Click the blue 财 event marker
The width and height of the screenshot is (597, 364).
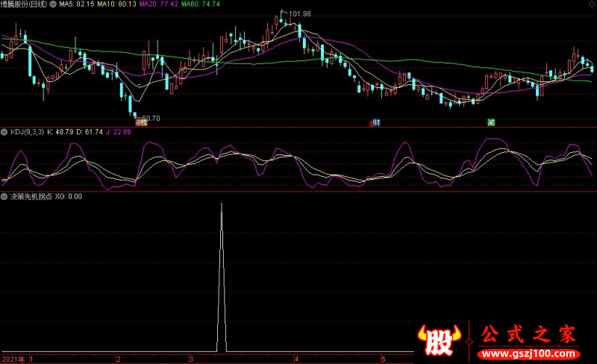[376, 122]
